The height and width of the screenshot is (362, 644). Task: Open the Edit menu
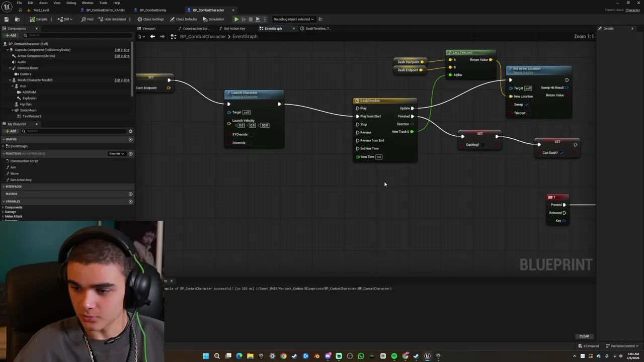31,3
